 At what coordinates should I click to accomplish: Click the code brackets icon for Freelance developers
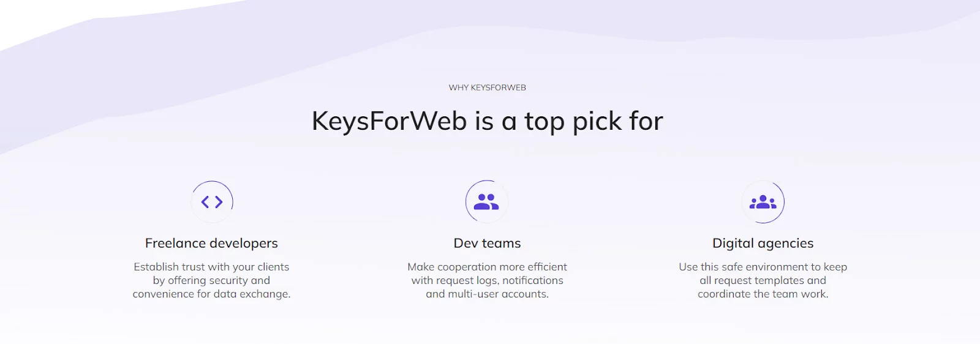(212, 202)
